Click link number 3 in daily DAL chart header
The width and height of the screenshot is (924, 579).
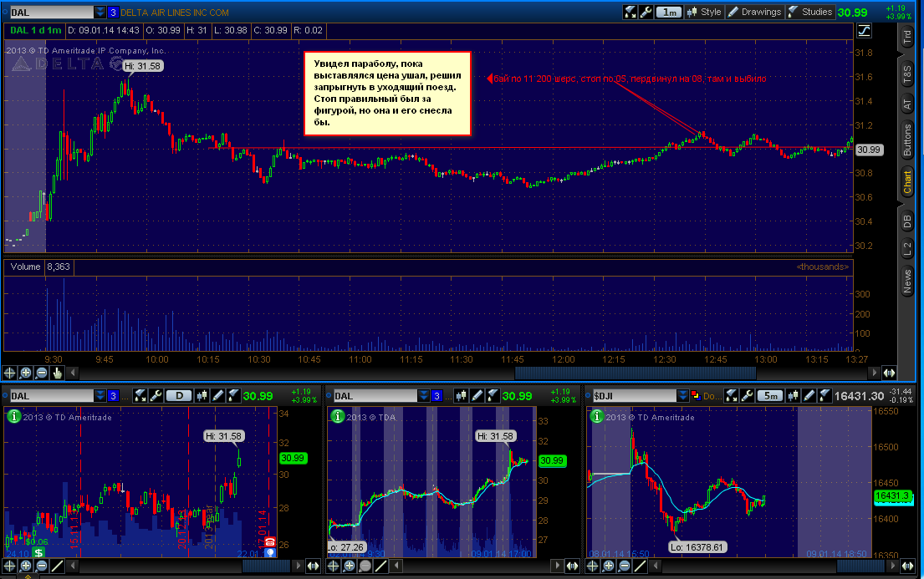pos(113,396)
